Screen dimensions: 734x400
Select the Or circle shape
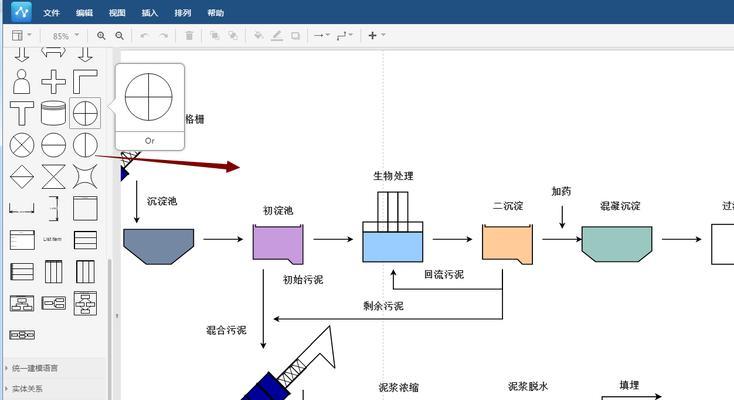pyautogui.click(x=85, y=113)
